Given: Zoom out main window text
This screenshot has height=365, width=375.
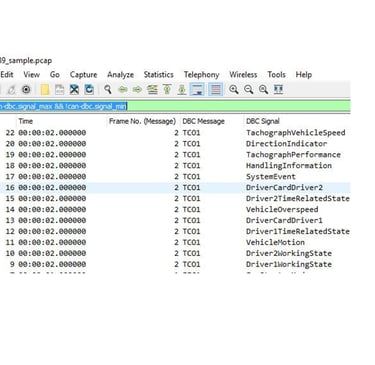Looking at the screenshot, I should [x=248, y=89].
